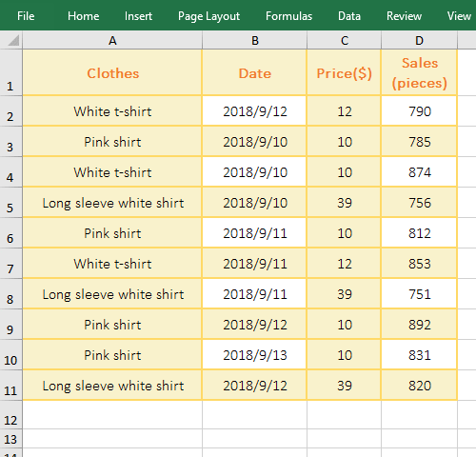The width and height of the screenshot is (476, 457).
Task: Select column C header
Action: point(345,41)
